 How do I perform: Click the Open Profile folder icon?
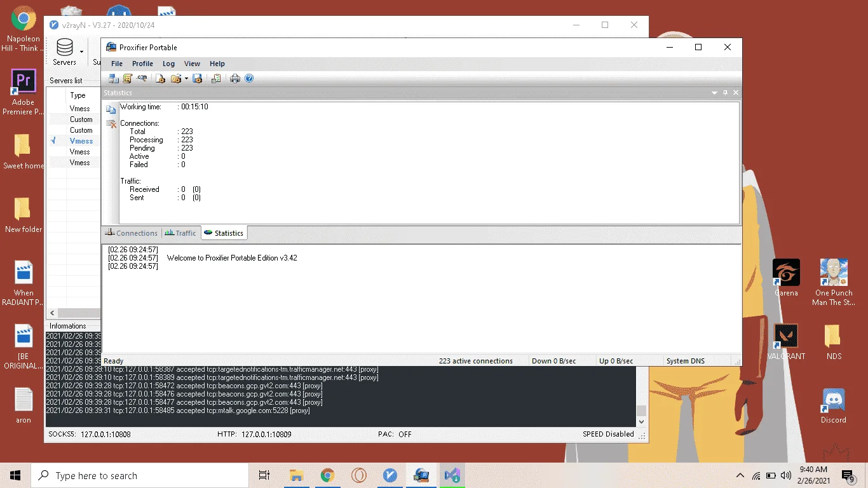click(175, 78)
